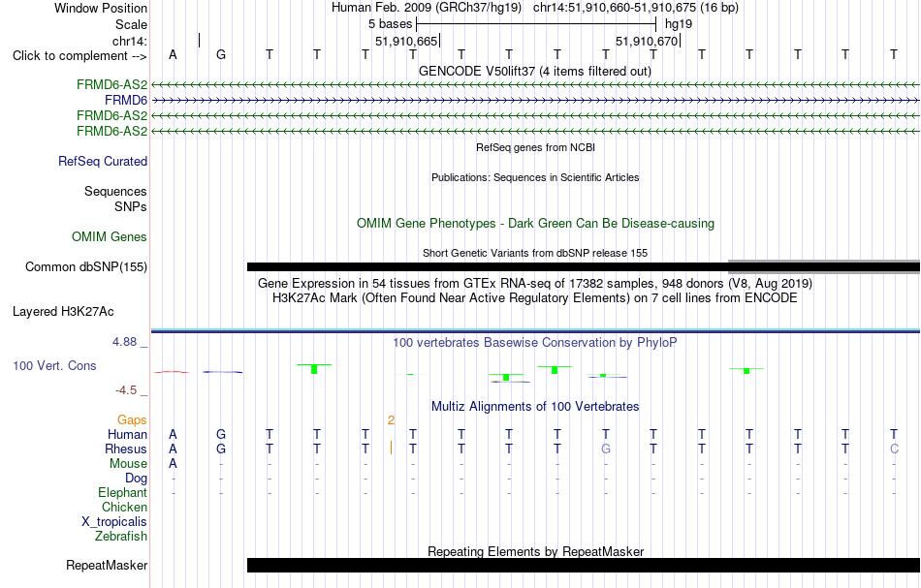Click the G base in the complement sequence row
Screen dimensions: 921x588
tap(221, 54)
